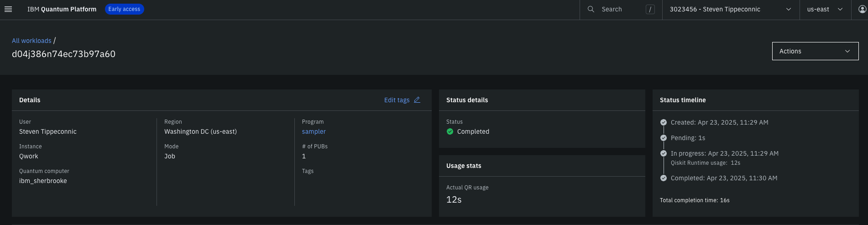Click the Early access badge
The width and height of the screenshot is (868, 225).
pyautogui.click(x=124, y=9)
